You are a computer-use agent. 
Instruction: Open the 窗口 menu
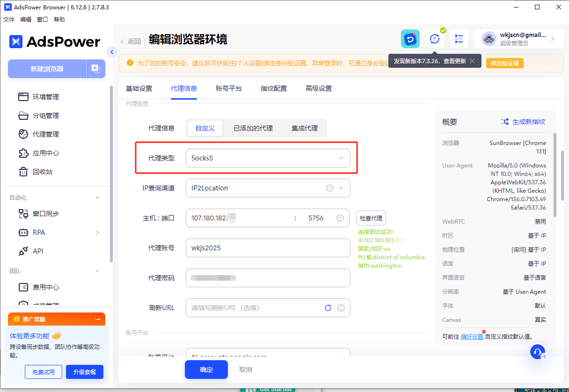coord(43,20)
